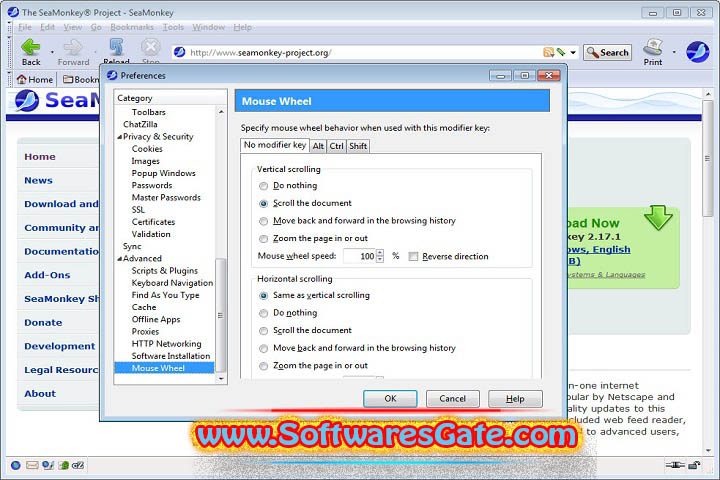Click the mouse wheel speed input field

(x=360, y=256)
